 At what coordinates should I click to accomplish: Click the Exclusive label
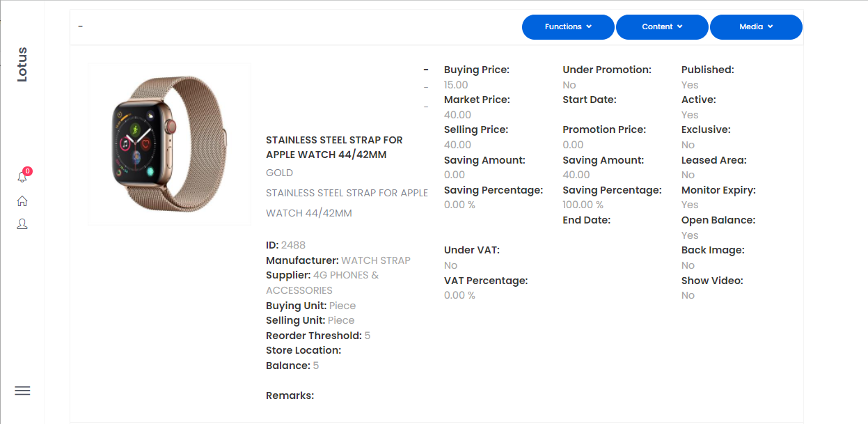(706, 129)
